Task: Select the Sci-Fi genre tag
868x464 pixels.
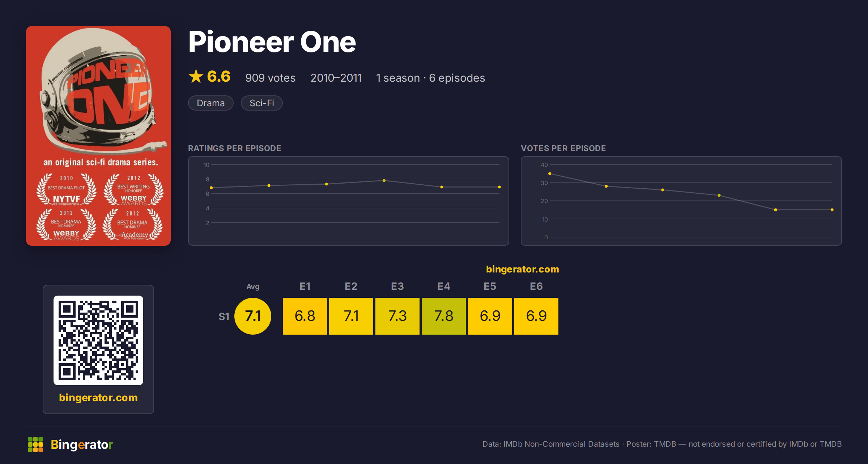Action: point(262,103)
